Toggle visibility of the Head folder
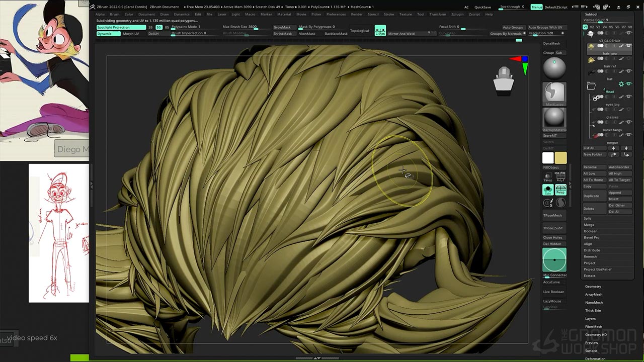 pyautogui.click(x=628, y=84)
